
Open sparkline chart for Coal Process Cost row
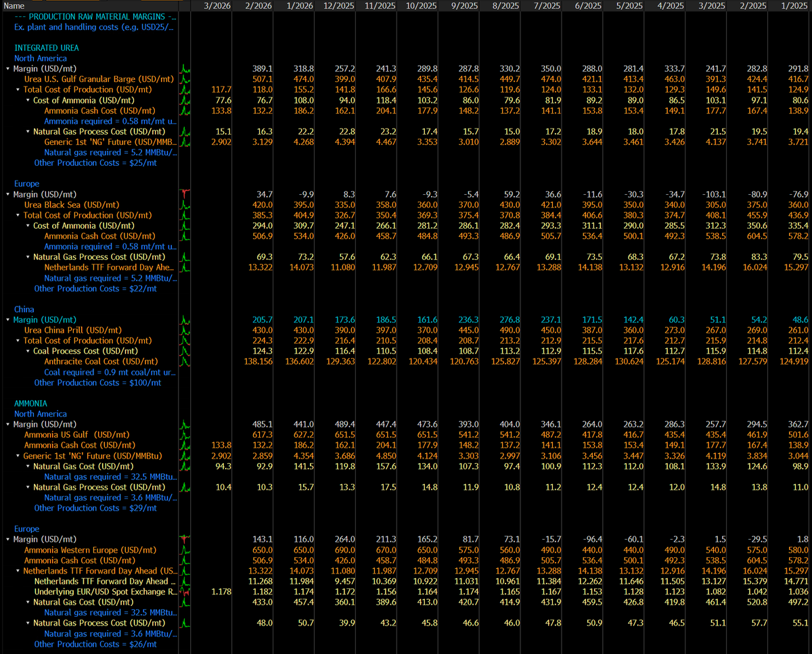[185, 351]
